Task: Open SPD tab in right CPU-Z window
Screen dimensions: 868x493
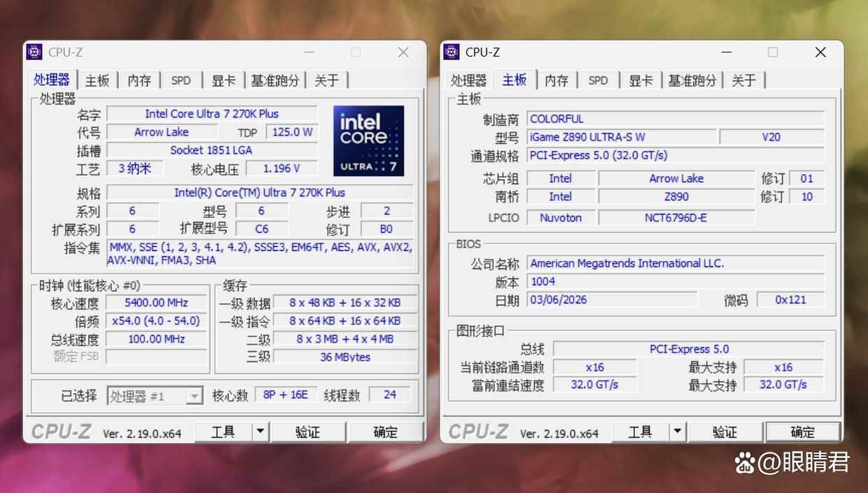Action: (598, 80)
